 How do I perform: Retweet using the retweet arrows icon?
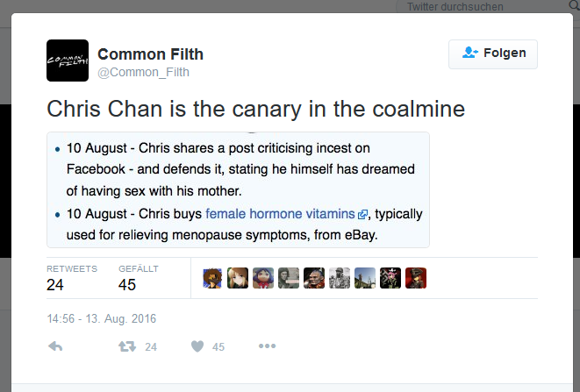point(127,346)
